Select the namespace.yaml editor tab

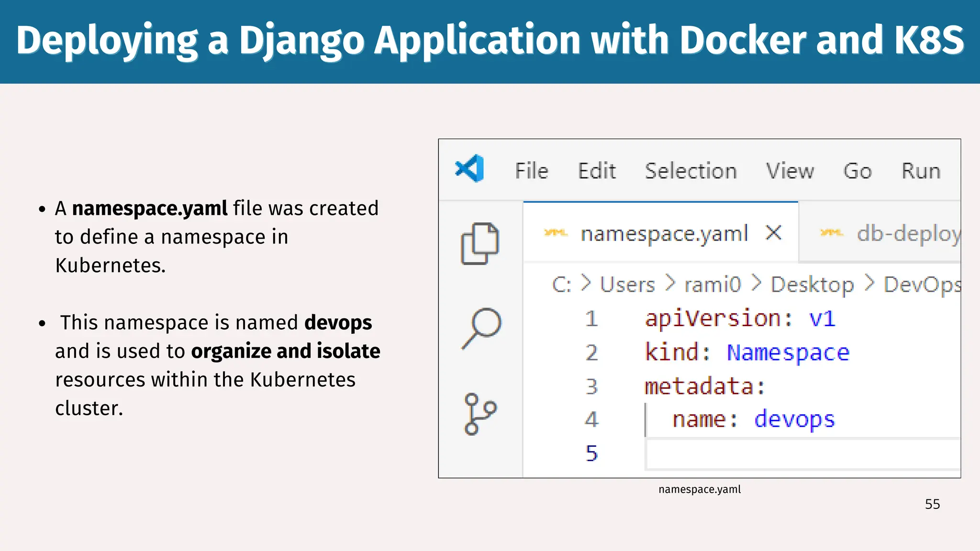coord(664,234)
